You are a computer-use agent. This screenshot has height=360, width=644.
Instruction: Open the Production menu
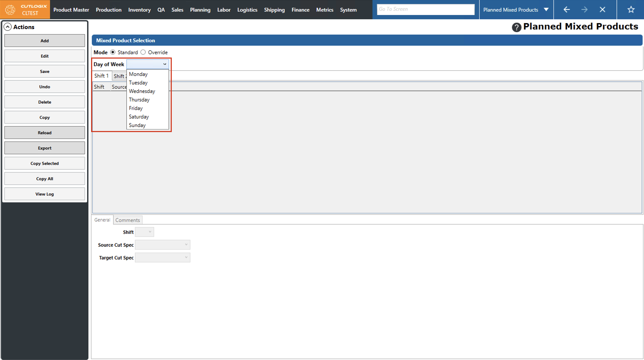108,10
